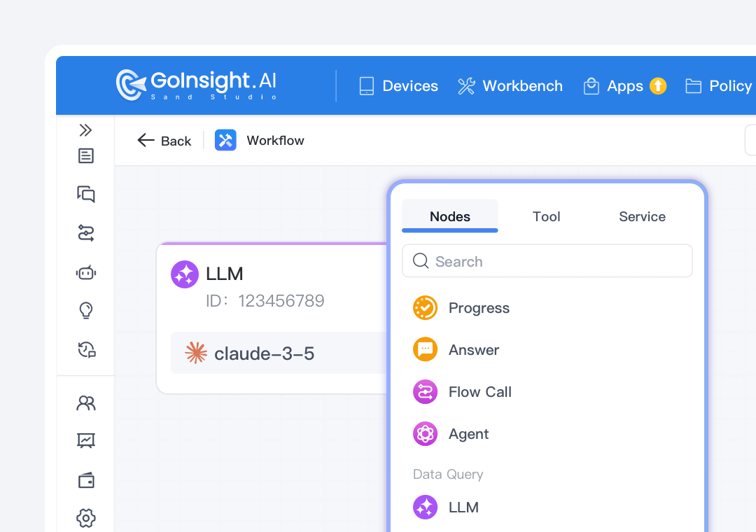Switch to the Service tab

[x=642, y=216]
